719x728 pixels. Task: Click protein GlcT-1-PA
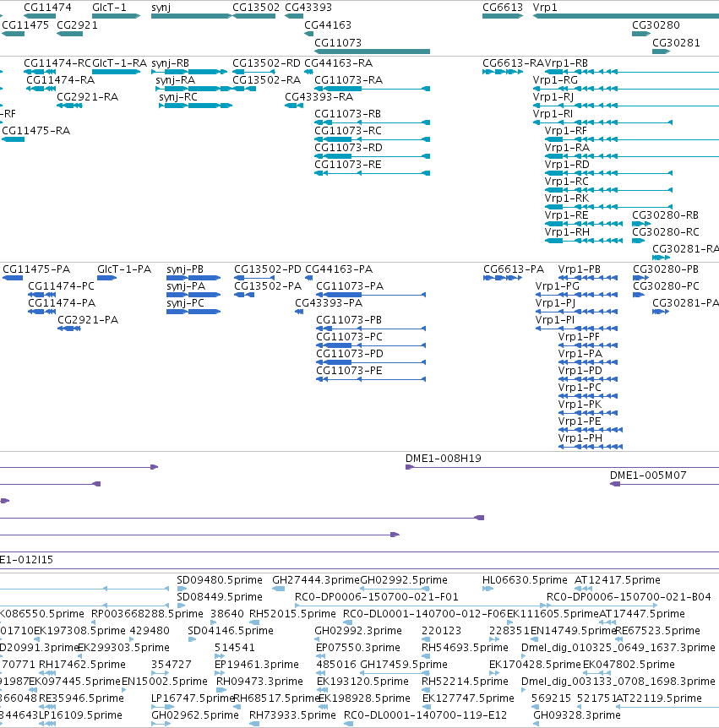124,269
